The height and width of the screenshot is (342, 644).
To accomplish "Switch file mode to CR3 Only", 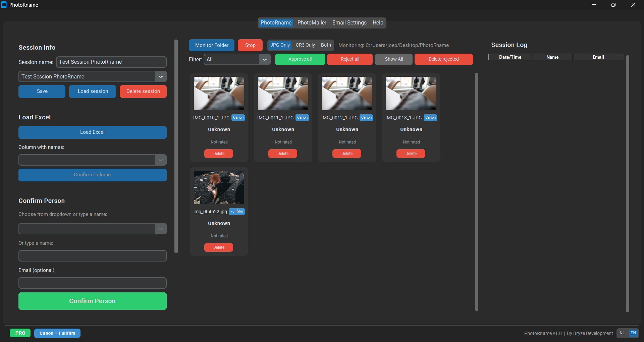I will pyautogui.click(x=305, y=45).
